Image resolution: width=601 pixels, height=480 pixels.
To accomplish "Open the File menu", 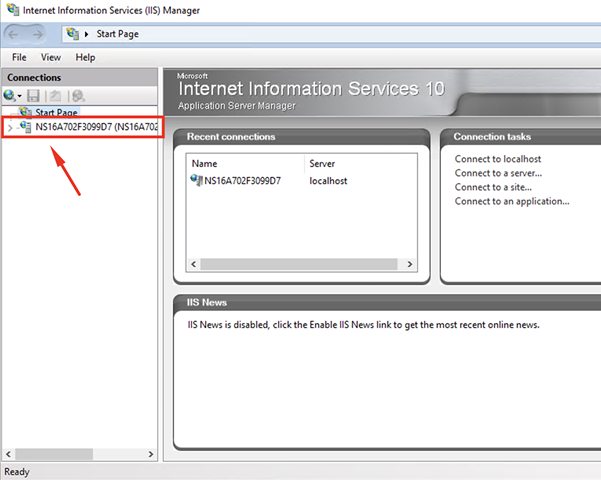I will pyautogui.click(x=19, y=58).
